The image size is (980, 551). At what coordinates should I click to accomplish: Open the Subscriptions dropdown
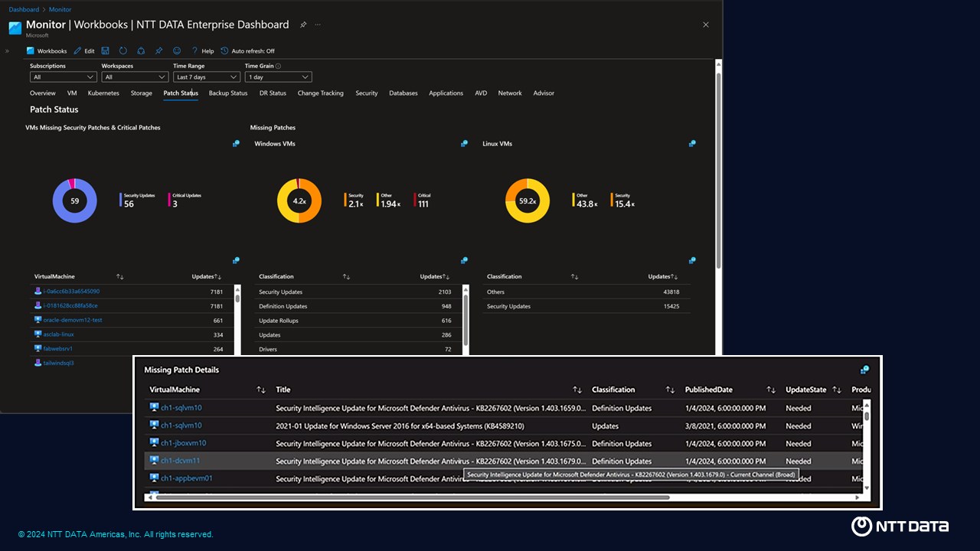coord(64,77)
